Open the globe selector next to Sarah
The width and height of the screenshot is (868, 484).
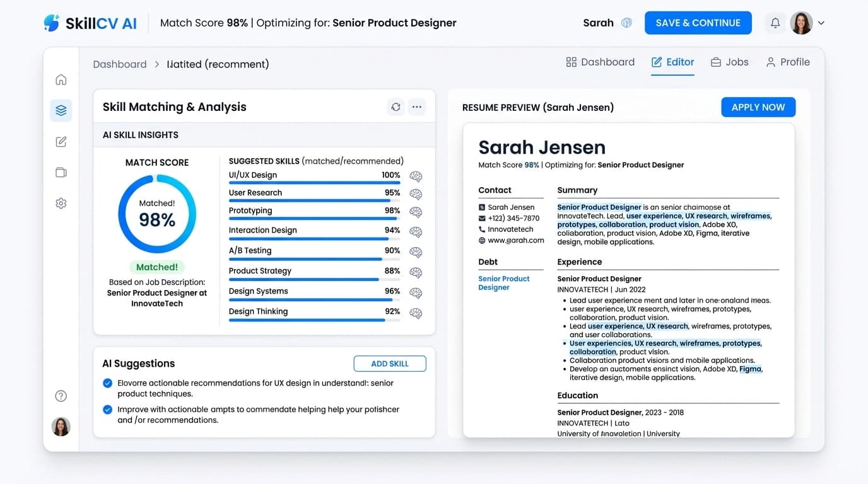click(x=626, y=23)
